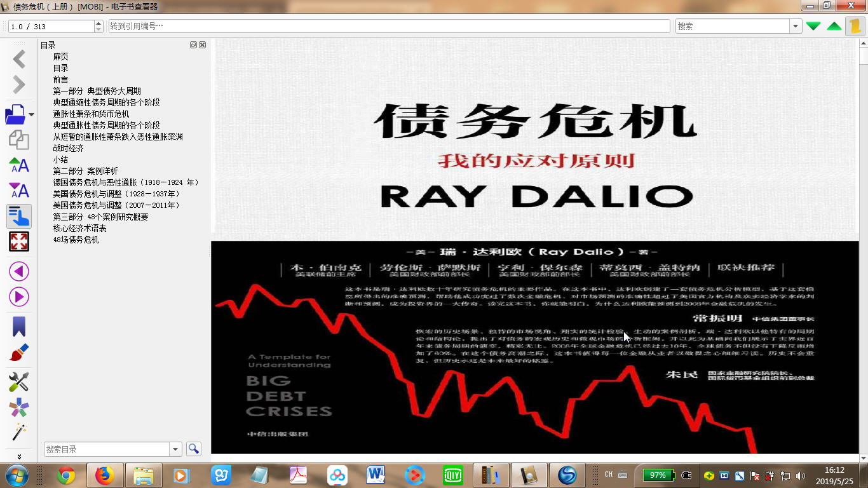
Task: Search the contents with the magnifier button
Action: pos(194,449)
